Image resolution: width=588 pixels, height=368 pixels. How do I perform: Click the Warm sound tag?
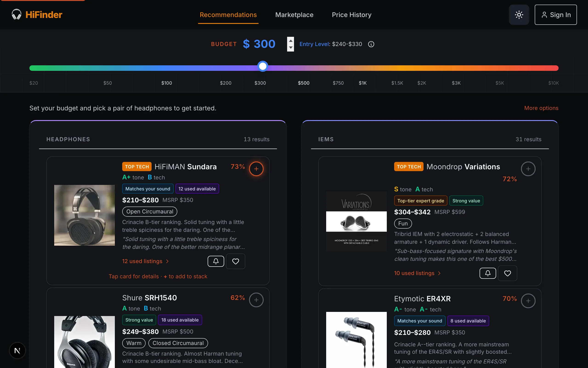134,343
